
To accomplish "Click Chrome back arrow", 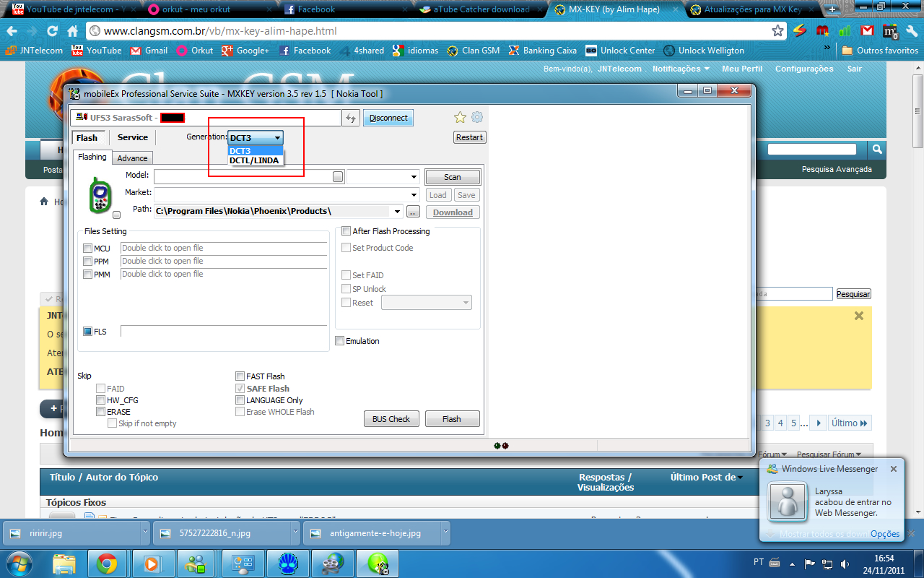I will pos(12,31).
